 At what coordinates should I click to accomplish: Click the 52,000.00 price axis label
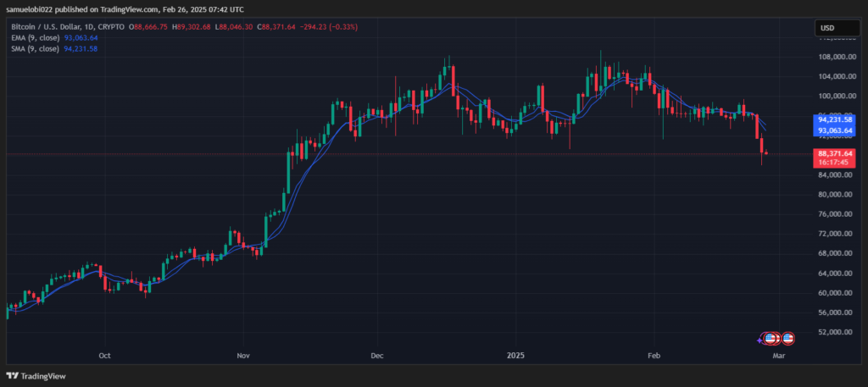[834, 332]
